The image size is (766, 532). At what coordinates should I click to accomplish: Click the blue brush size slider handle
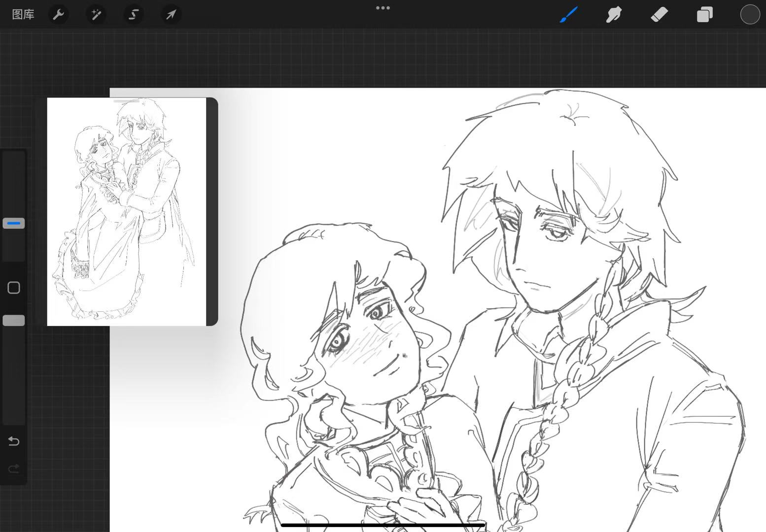coord(14,224)
